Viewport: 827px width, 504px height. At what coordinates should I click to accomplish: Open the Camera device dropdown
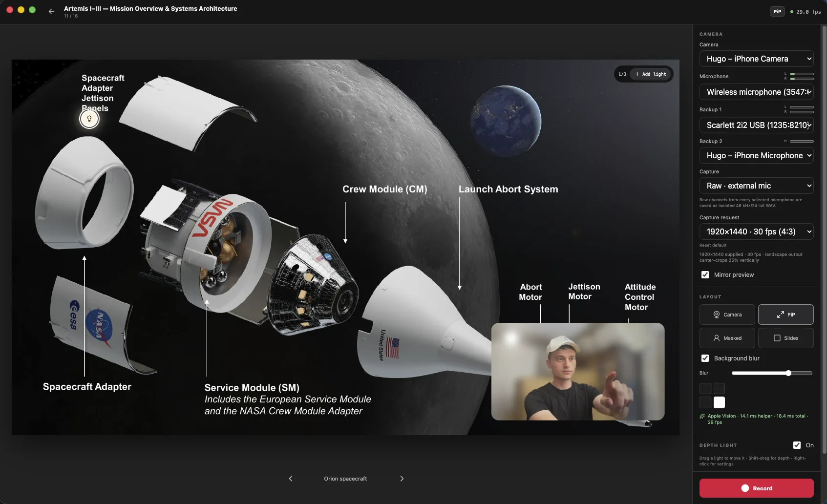tap(757, 59)
